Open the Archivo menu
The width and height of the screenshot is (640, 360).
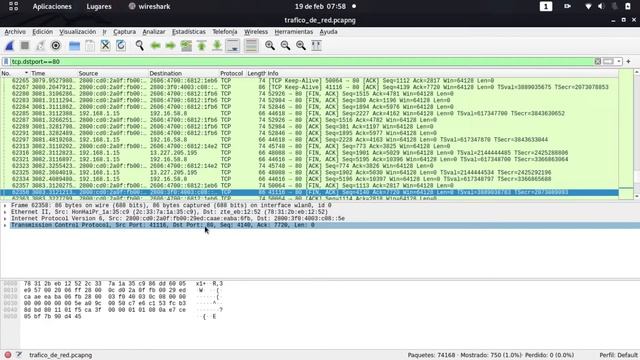15,31
